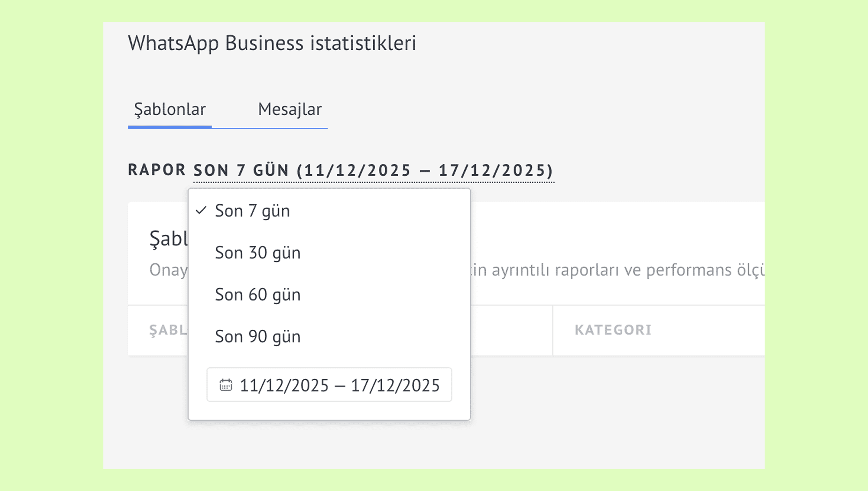The width and height of the screenshot is (868, 491).
Task: Click the partially hidden ŞABL column header
Action: (168, 330)
